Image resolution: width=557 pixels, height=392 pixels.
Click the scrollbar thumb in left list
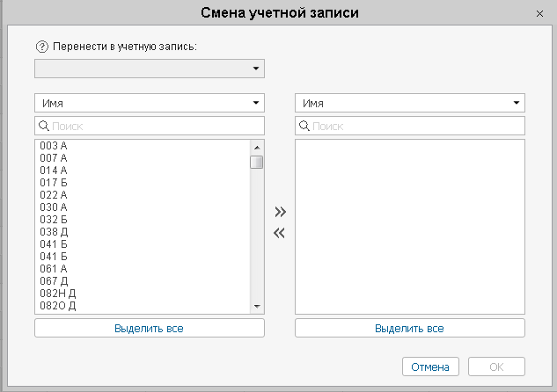[257, 162]
